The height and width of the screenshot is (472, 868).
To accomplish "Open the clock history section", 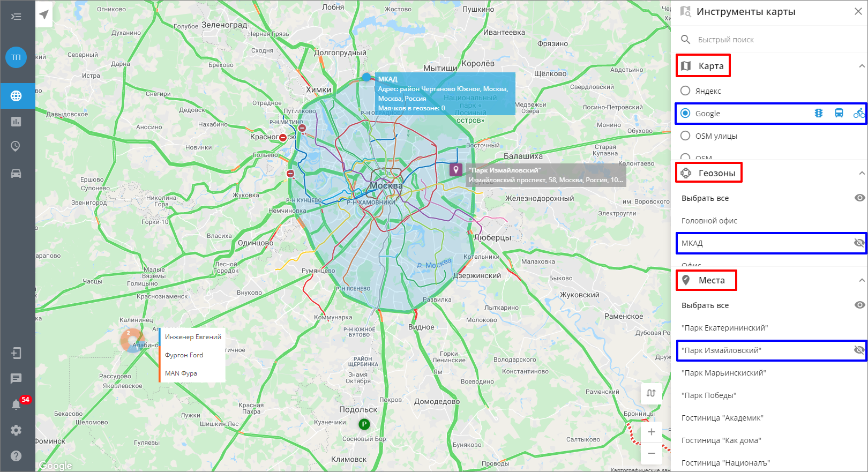I will [16, 146].
